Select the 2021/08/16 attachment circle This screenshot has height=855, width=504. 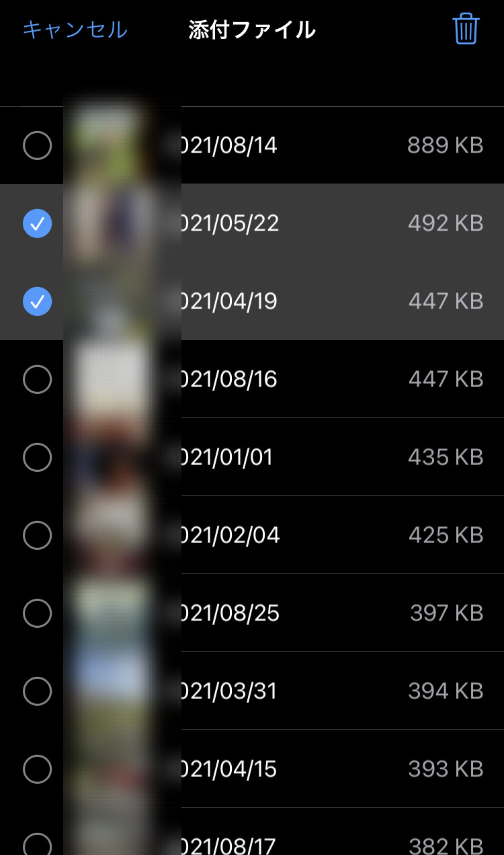(x=37, y=379)
